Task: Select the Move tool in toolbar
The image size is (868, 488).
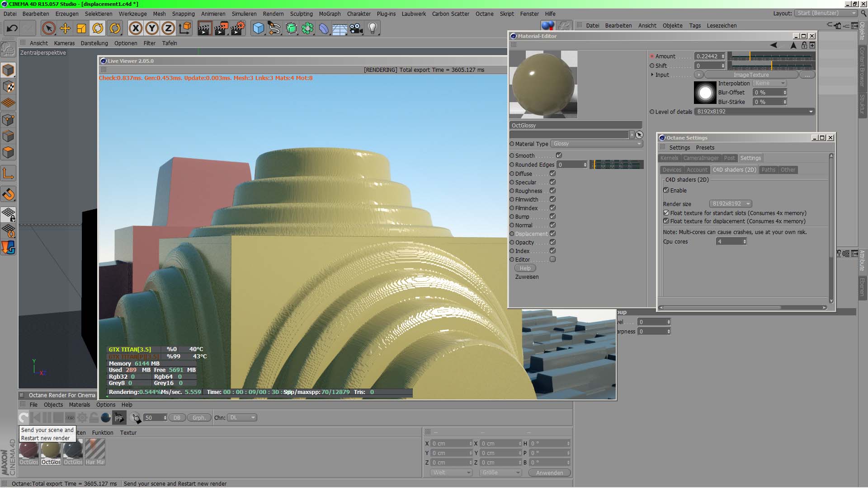Action: 65,28
